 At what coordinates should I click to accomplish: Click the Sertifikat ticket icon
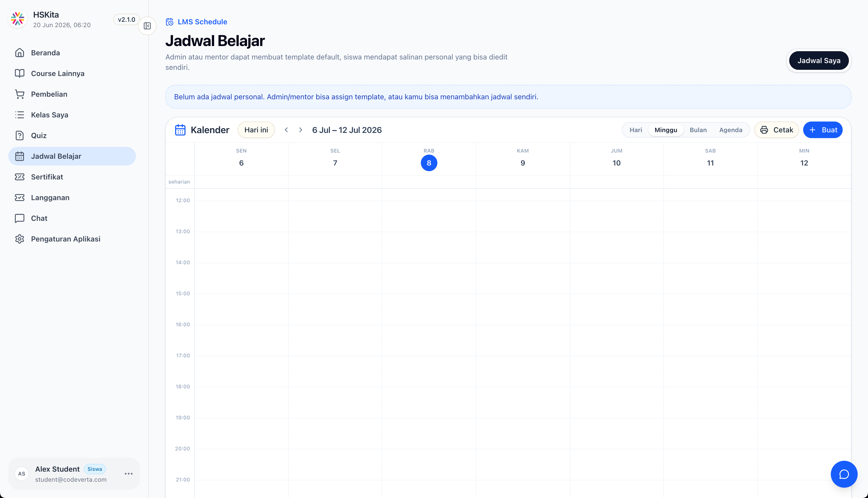point(19,177)
